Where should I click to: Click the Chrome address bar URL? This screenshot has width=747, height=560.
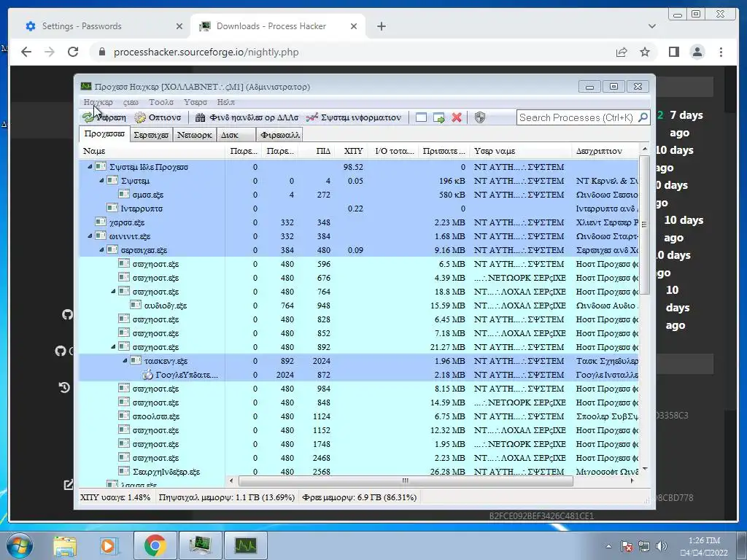[x=206, y=52]
